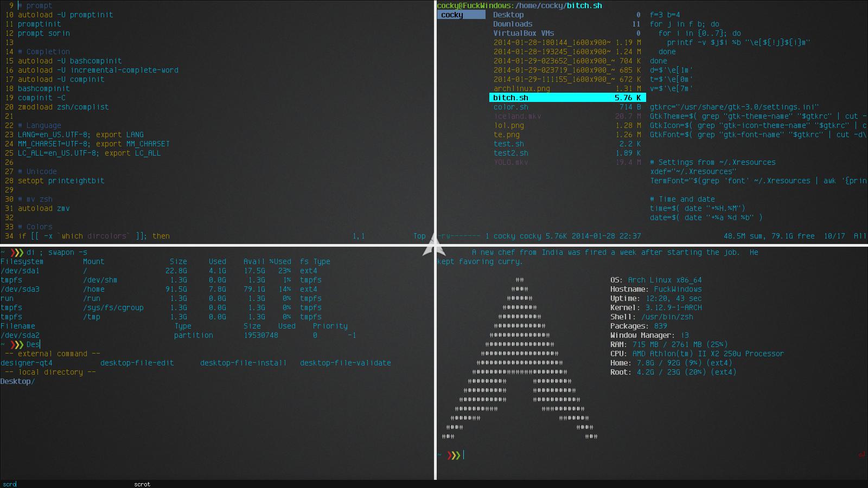The height and width of the screenshot is (488, 868).
Task: Click the empty prompt cursor in archey terminal
Action: [x=464, y=455]
